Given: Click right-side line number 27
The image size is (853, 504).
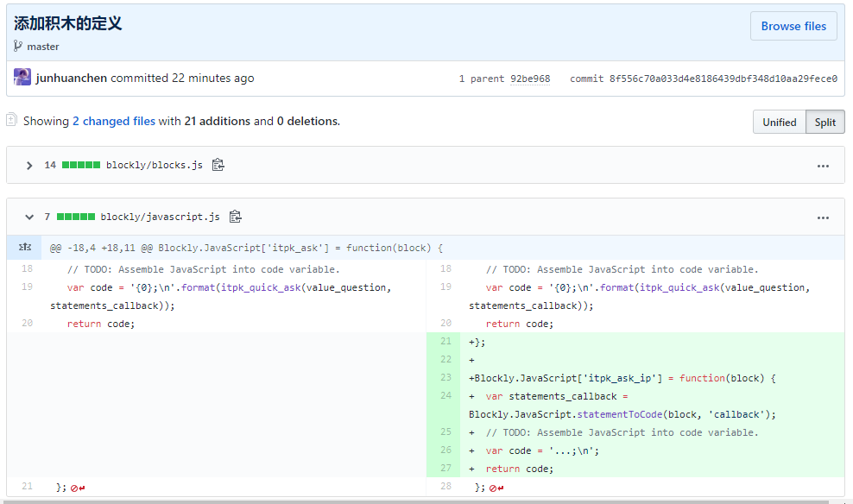Looking at the screenshot, I should point(445,468).
